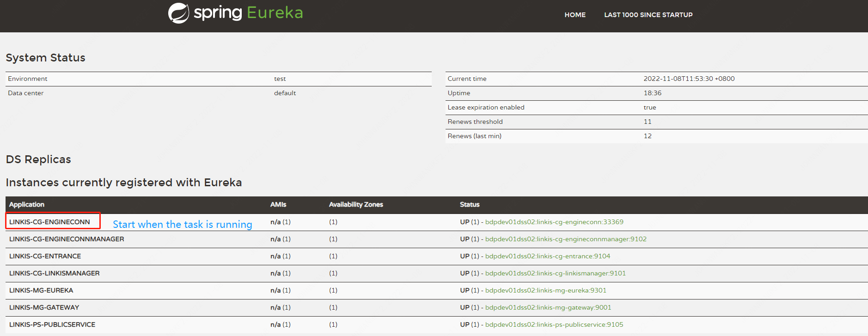Screen dimensions: 868x336
Task: Click linkis-mg-gateway:9001 instance link
Action: point(548,307)
